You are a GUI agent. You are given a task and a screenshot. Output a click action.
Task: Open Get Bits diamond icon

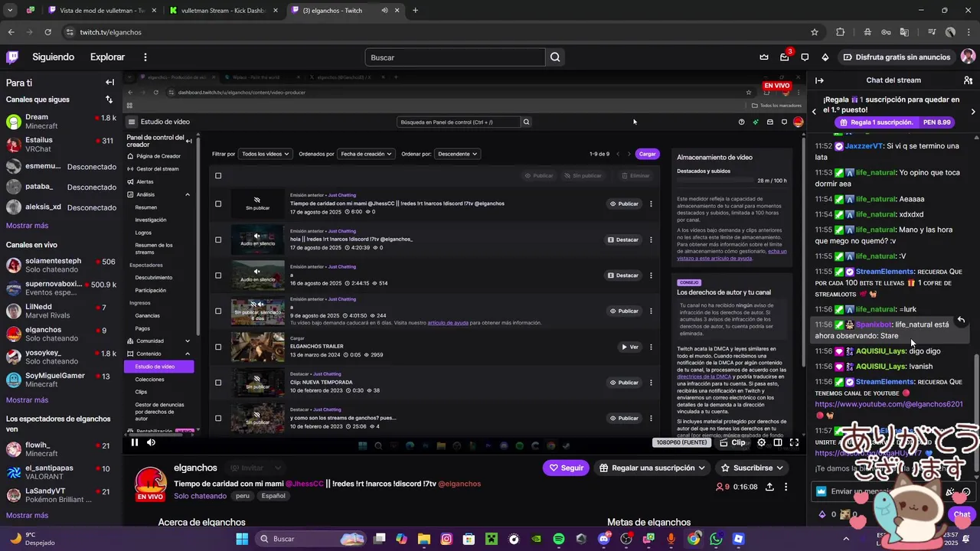coord(825,57)
